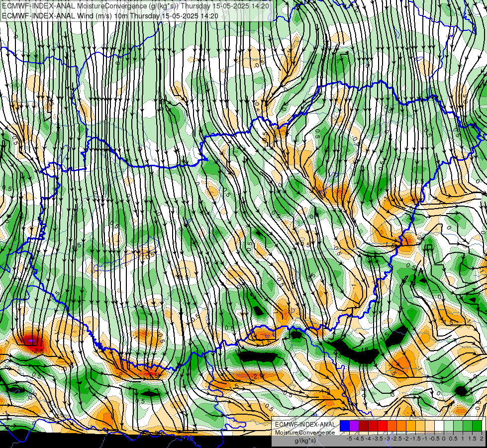This screenshot has height=448, width=487.
Task: Pick the orange swatch between -2.5 and -2
Action: click(x=401, y=426)
